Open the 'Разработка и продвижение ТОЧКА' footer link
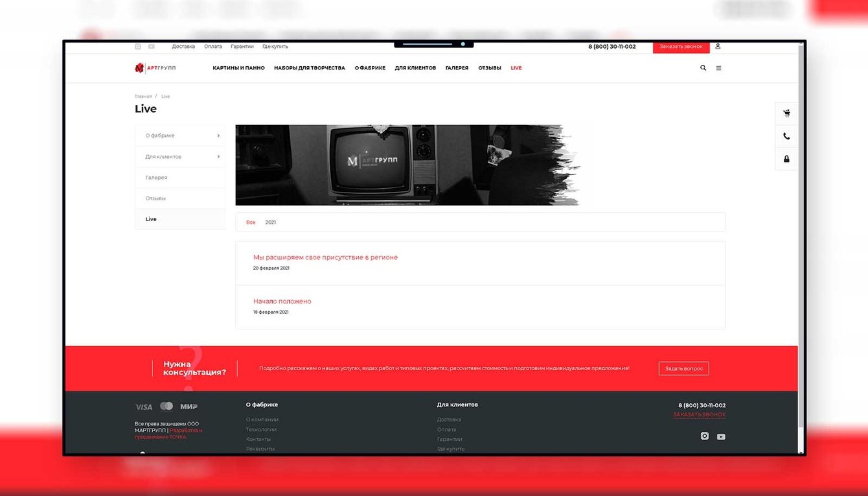Screen dimensions: 868x496 tap(169, 434)
